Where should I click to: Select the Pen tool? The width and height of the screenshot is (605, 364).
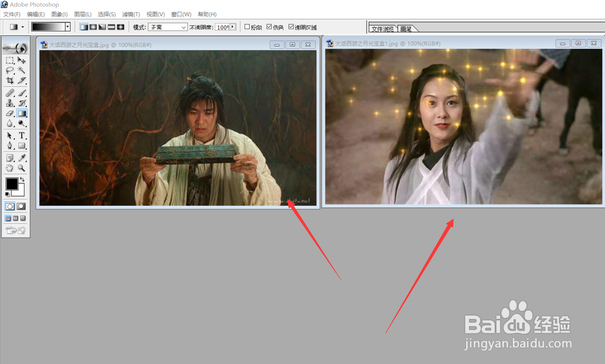10,146
